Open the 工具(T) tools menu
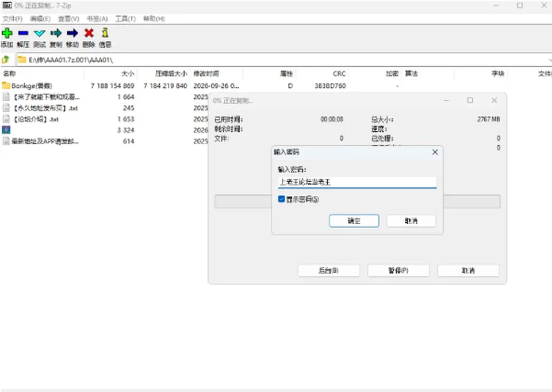This screenshot has width=552, height=392. click(x=125, y=18)
